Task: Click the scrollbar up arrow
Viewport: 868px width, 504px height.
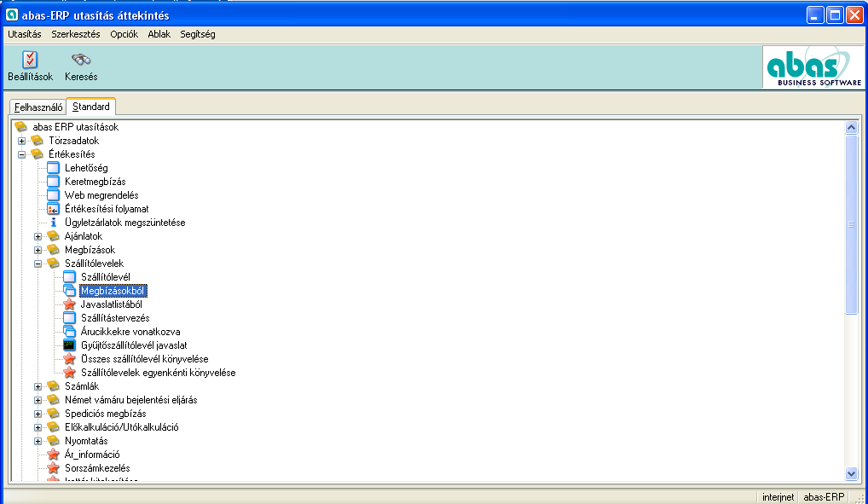Action: coord(852,127)
